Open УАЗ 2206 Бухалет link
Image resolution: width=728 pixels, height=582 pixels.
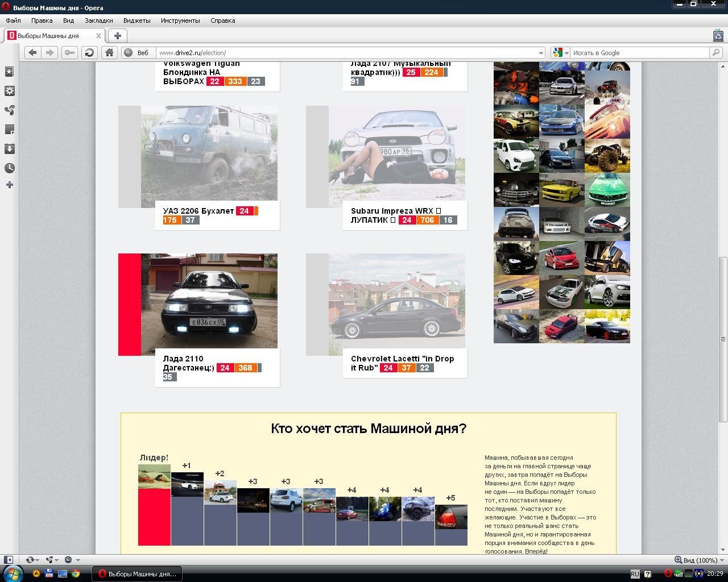198,211
